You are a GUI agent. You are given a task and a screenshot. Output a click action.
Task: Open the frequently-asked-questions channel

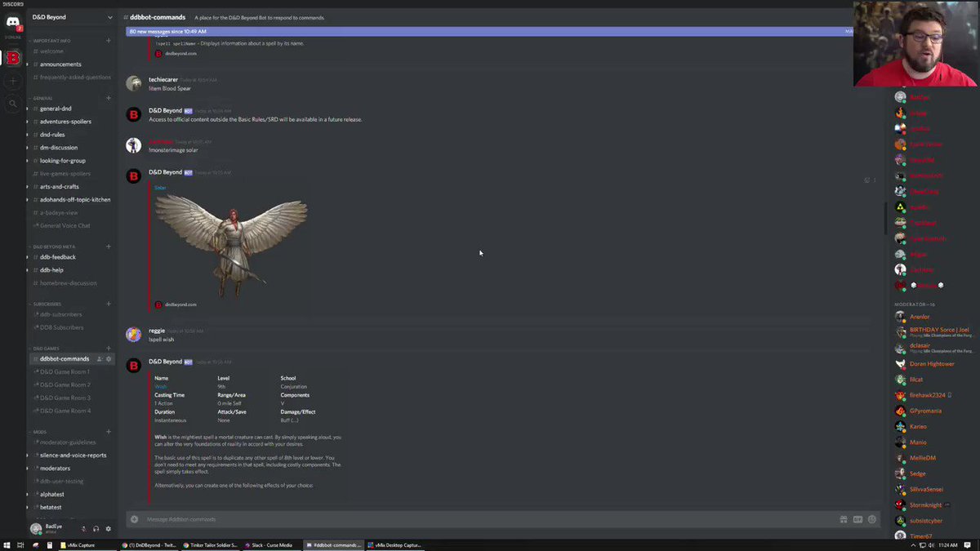pos(72,78)
